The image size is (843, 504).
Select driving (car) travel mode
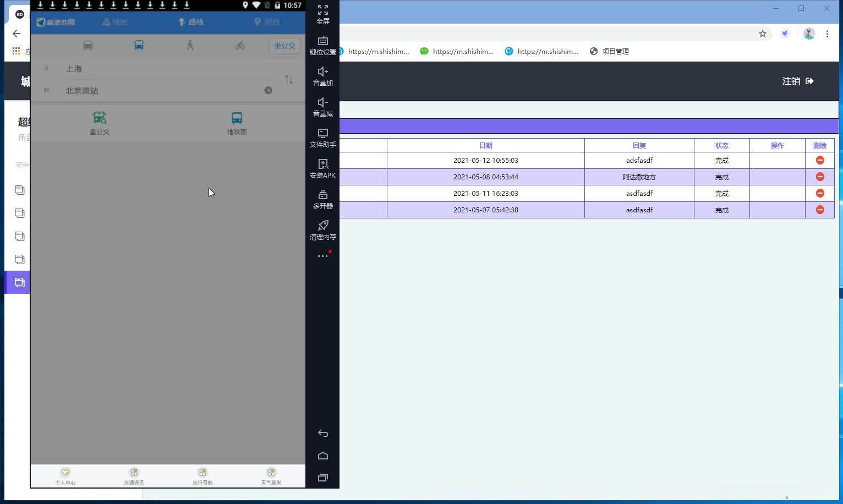pyautogui.click(x=88, y=45)
